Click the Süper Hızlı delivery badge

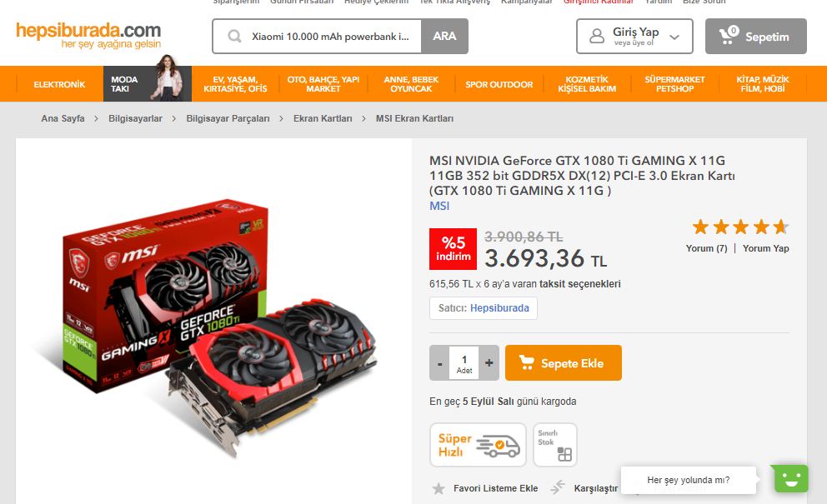pyautogui.click(x=478, y=445)
